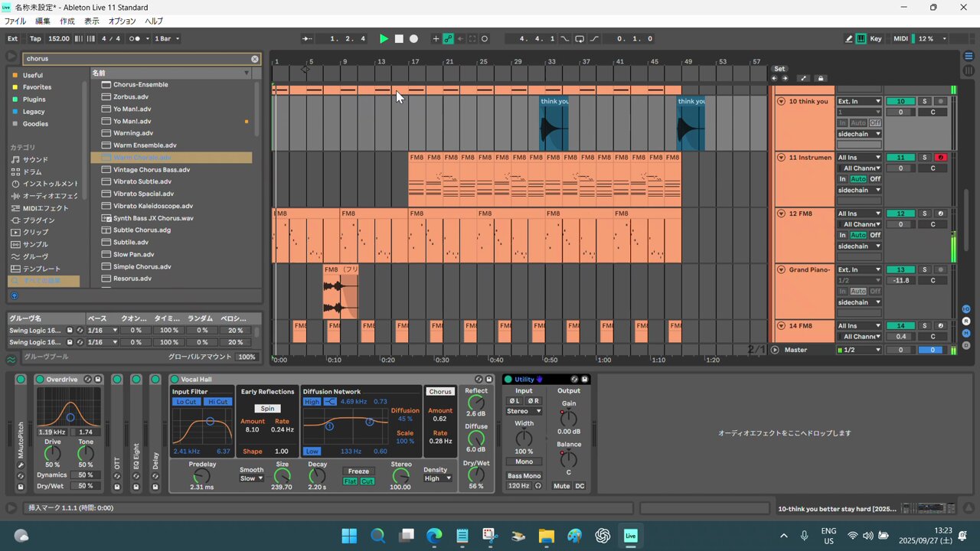Click the Overdrive Drive knob
The height and width of the screenshot is (551, 980).
53,453
